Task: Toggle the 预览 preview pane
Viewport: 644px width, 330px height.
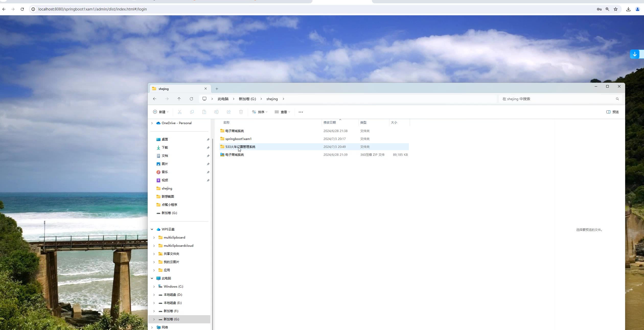Action: tap(613, 112)
